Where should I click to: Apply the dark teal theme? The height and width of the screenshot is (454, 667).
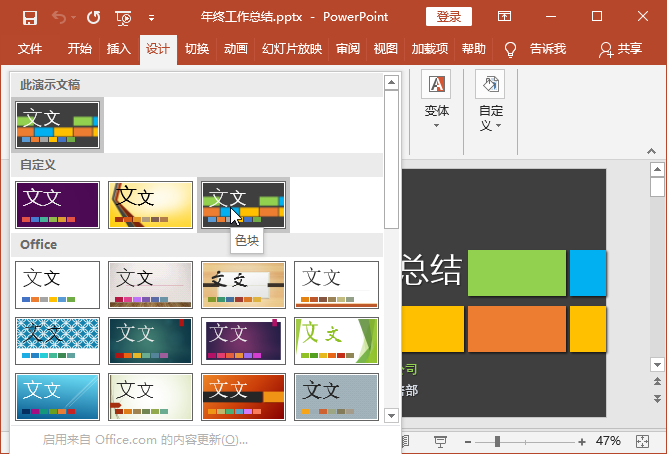(151, 341)
